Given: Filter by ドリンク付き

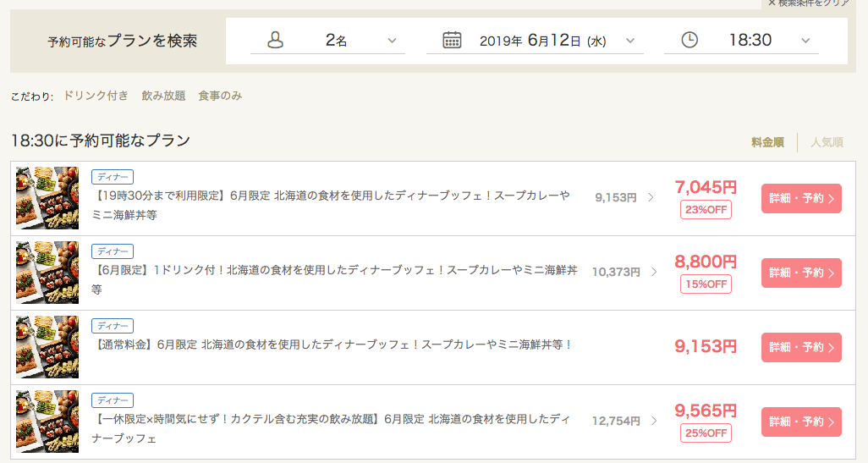Looking at the screenshot, I should [96, 96].
